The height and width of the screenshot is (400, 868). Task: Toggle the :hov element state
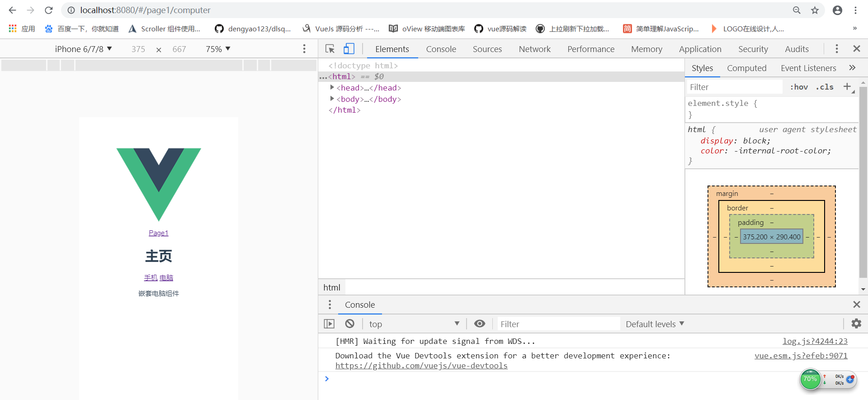[799, 87]
